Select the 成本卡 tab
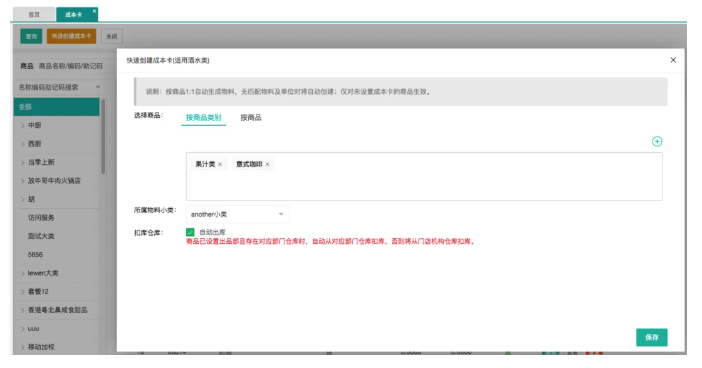702x368 pixels. 73,14
